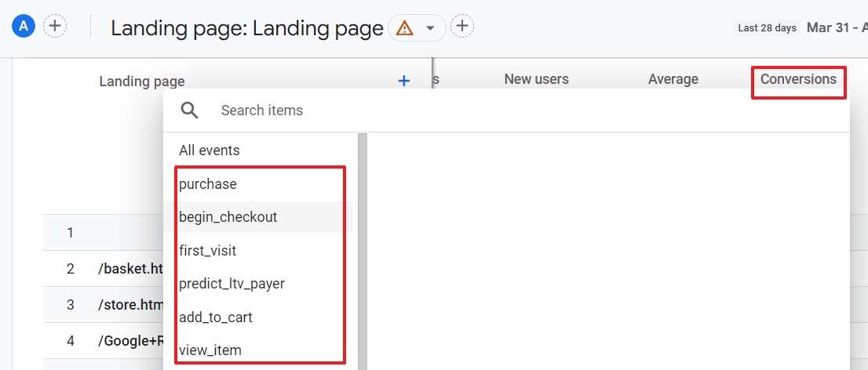Image resolution: width=868 pixels, height=370 pixels.
Task: Sort by New users column
Action: (x=536, y=79)
